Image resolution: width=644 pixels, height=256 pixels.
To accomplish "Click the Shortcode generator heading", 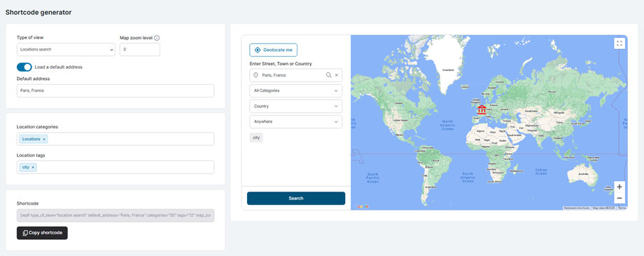I will (38, 13).
